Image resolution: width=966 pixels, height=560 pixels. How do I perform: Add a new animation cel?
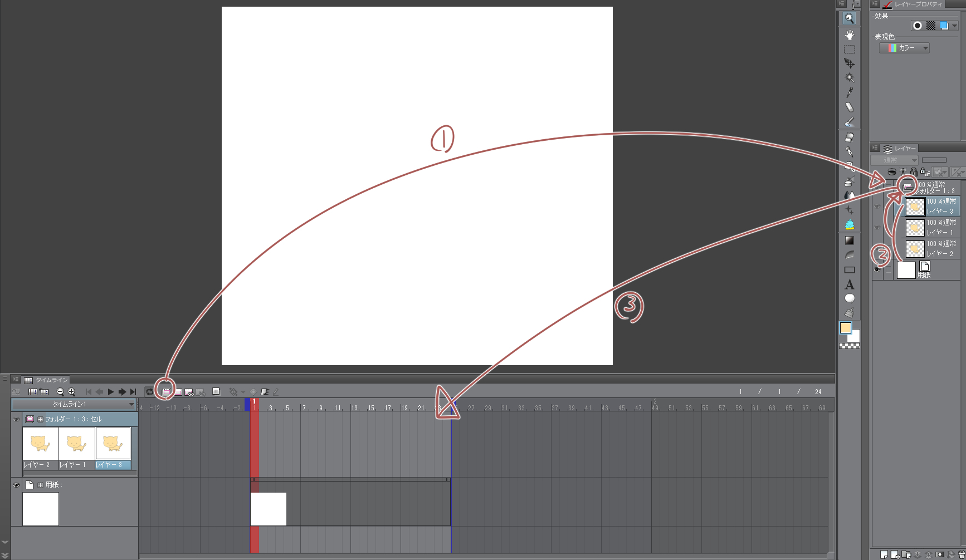pyautogui.click(x=178, y=392)
